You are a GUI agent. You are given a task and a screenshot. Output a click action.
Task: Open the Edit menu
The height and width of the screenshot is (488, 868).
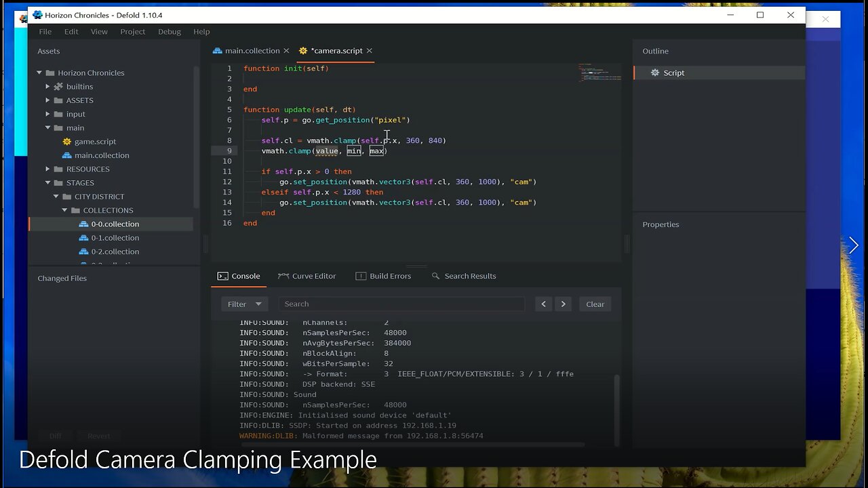pyautogui.click(x=71, y=32)
